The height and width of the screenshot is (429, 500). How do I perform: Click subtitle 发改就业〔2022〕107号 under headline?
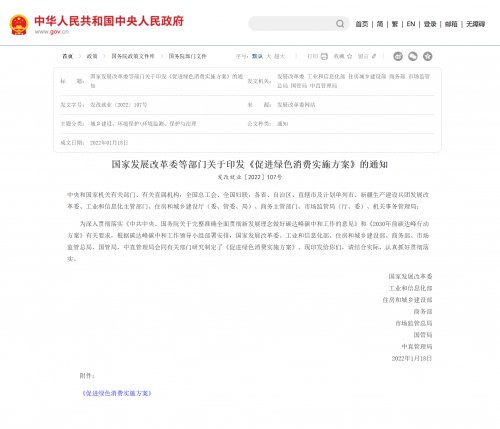[x=250, y=177]
